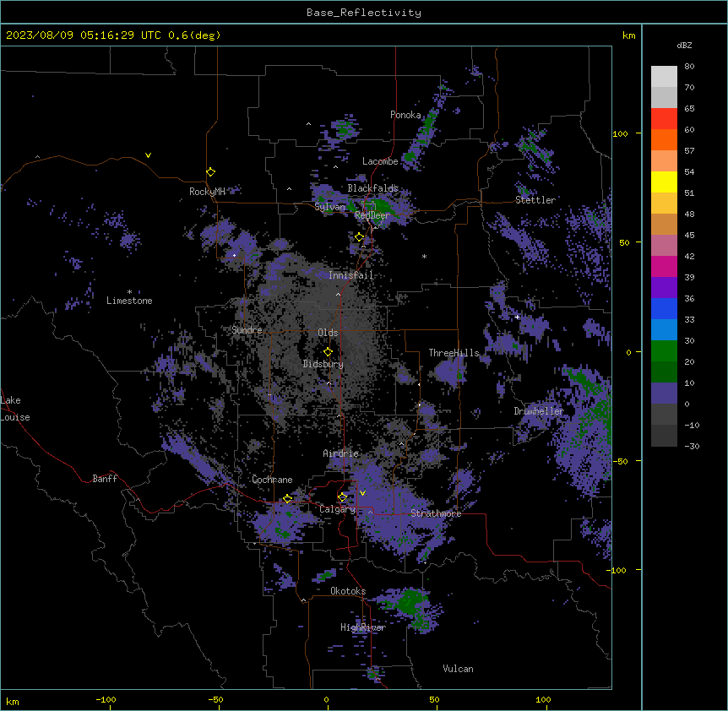
Task: Pick the light gray 70-80 dBZ swatch
Action: [664, 77]
